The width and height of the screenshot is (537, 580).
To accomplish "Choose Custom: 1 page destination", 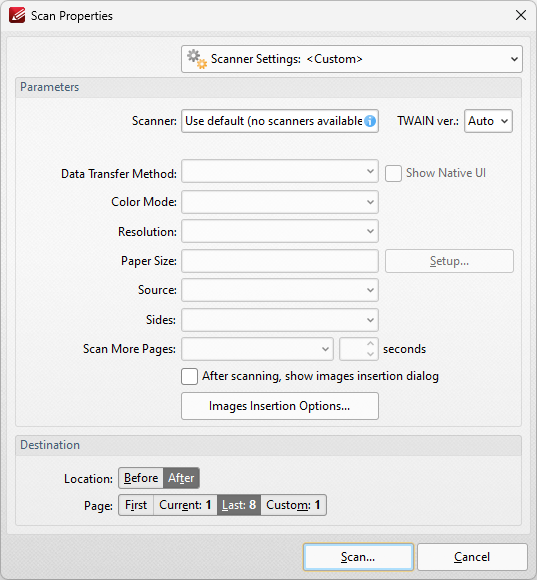I will point(293,505).
